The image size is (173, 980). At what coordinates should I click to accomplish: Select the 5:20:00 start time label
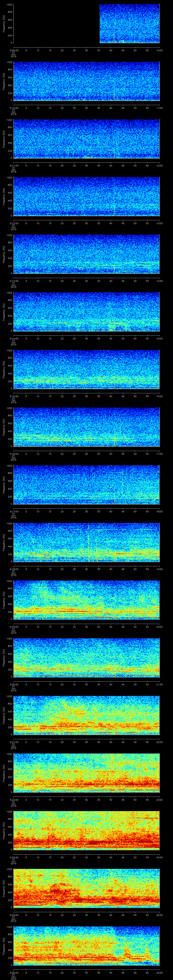pos(14,684)
